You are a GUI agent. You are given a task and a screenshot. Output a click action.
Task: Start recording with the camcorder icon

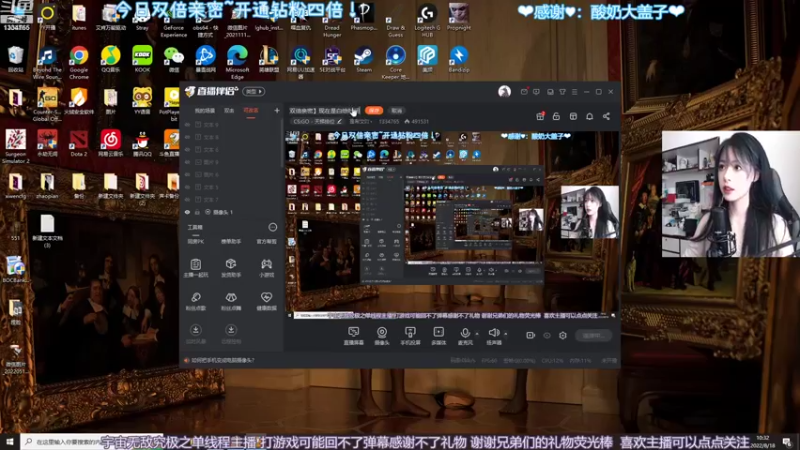[x=530, y=335]
